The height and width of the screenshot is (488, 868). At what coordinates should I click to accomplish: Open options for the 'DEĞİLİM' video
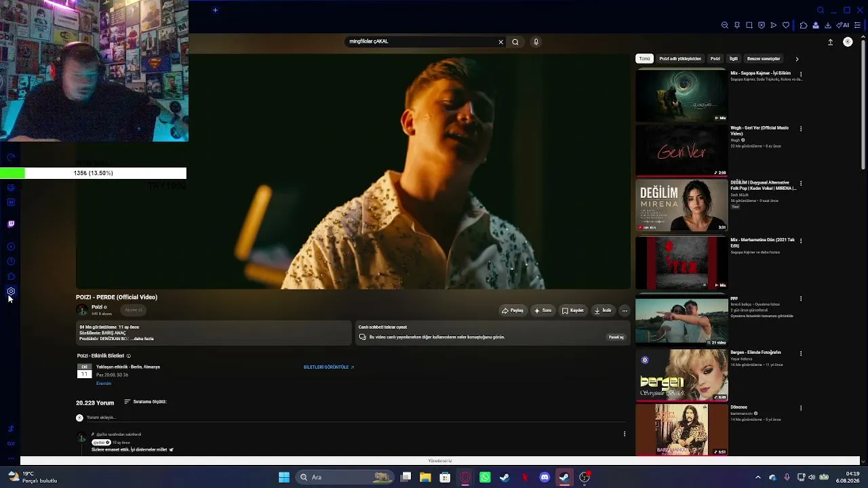[801, 184]
